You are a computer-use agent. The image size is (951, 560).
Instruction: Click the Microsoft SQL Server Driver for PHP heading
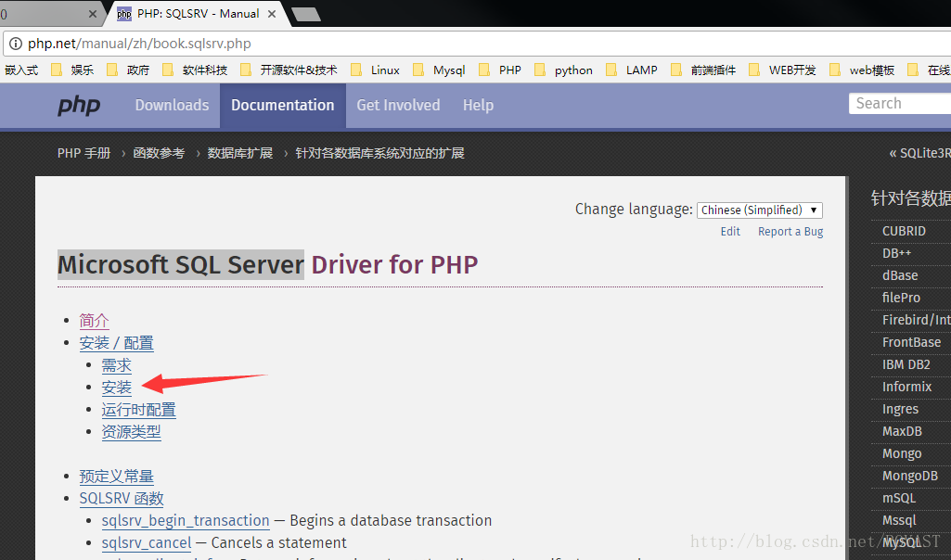267,265
